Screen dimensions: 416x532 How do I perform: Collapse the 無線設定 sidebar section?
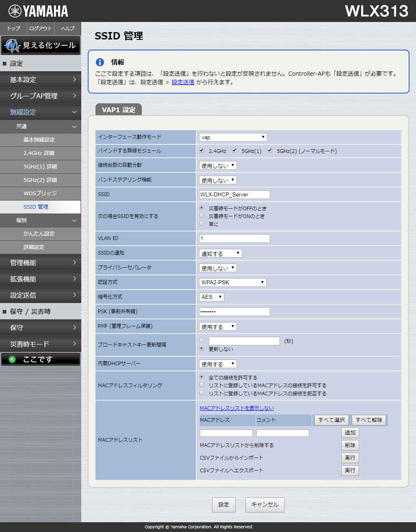(x=41, y=112)
